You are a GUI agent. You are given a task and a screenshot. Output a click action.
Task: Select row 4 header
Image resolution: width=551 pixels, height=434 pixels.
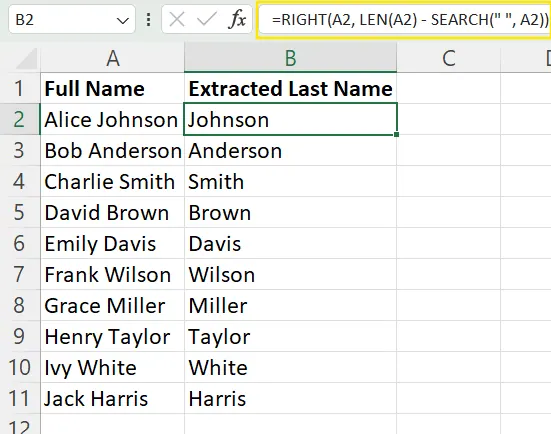[20, 181]
